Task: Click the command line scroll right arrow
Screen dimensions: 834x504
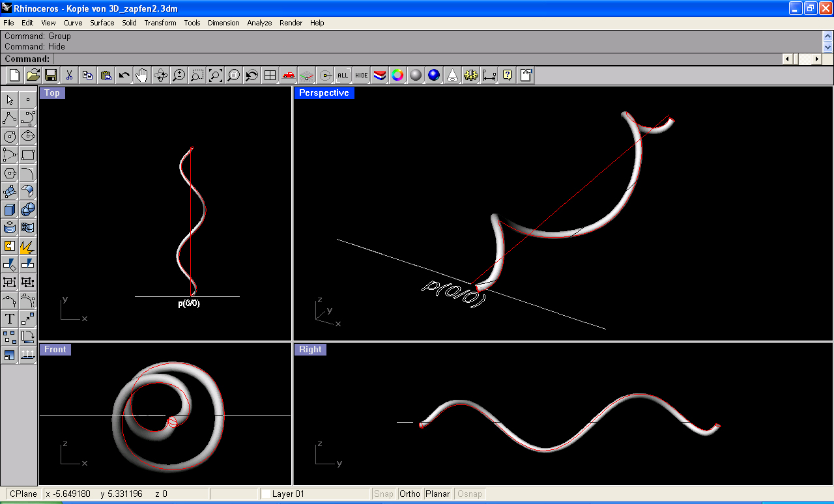Action: (x=817, y=59)
